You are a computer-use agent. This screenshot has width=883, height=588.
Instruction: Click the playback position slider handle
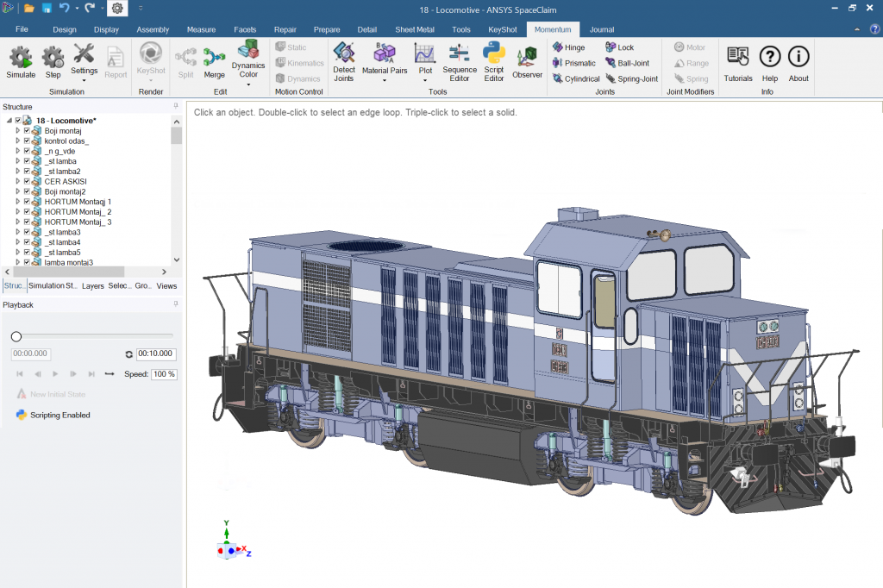tap(16, 337)
